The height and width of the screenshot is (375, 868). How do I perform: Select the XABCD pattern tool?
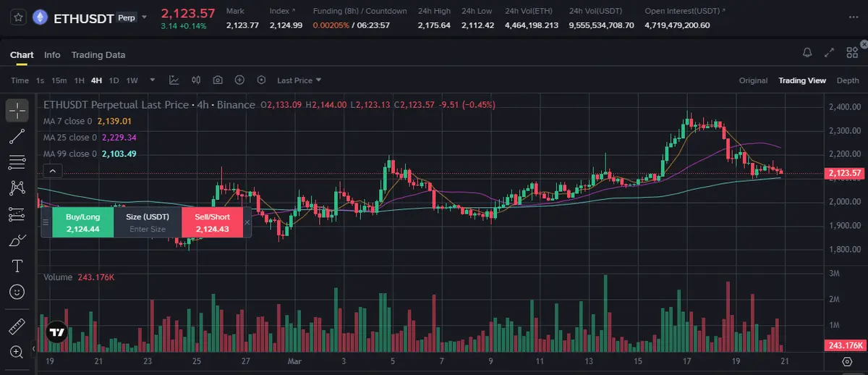pyautogui.click(x=17, y=188)
